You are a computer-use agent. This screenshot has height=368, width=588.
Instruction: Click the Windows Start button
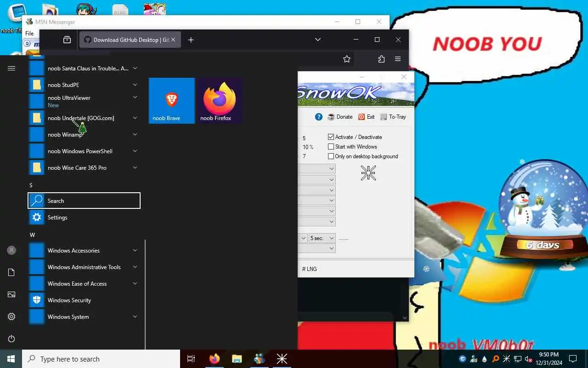(x=11, y=359)
